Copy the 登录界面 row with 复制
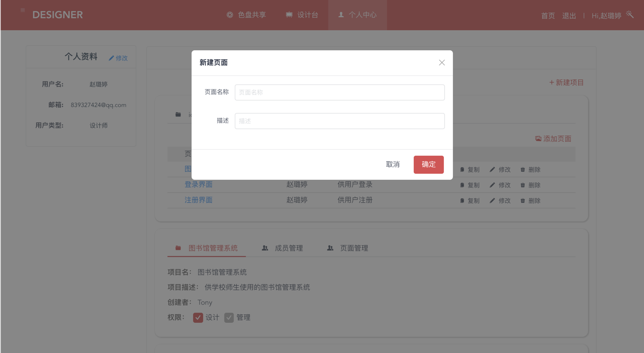The width and height of the screenshot is (644, 353). pos(470,185)
